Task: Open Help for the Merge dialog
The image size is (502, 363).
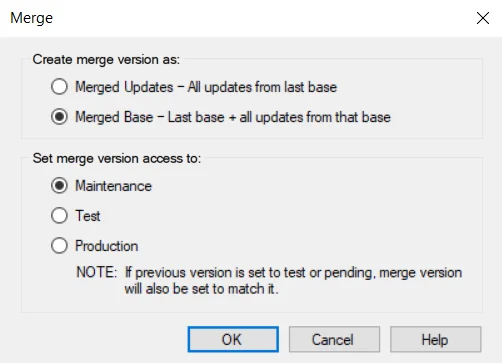Action: [x=436, y=339]
